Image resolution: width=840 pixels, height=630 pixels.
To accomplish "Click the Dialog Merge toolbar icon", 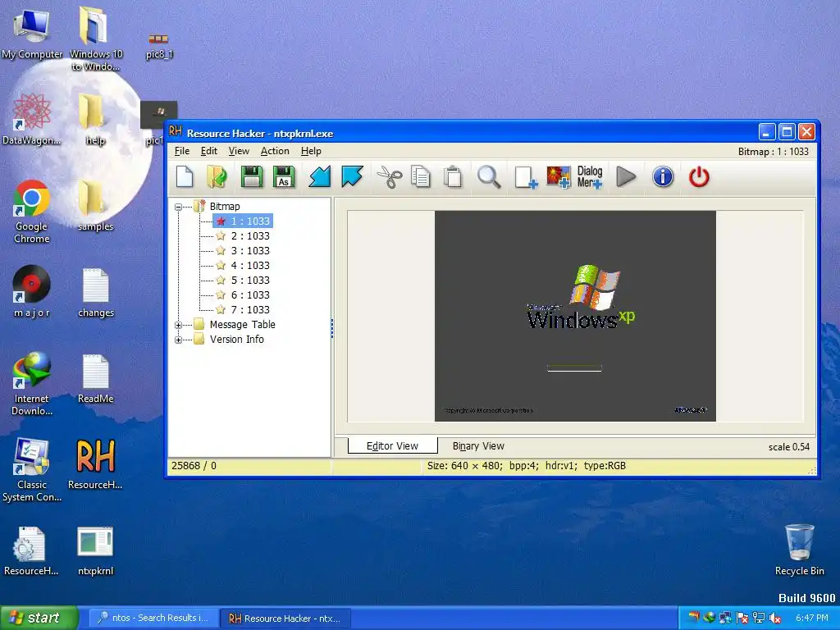I will [x=590, y=177].
